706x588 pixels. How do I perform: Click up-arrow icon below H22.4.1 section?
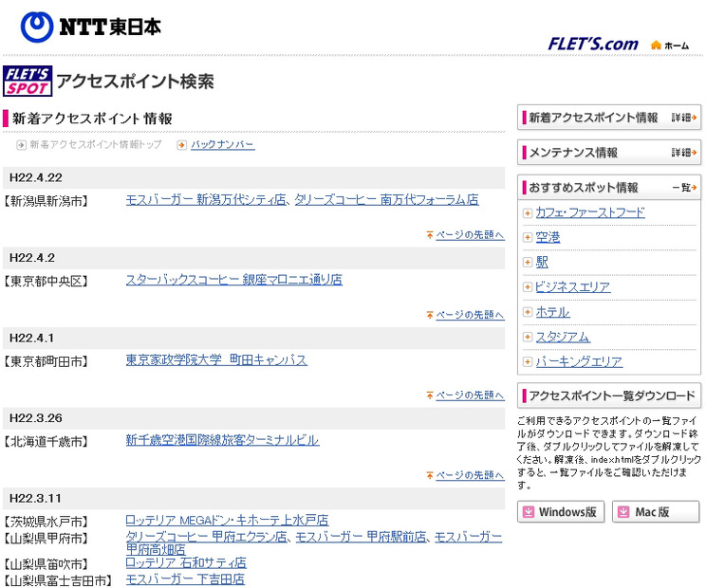coord(430,395)
